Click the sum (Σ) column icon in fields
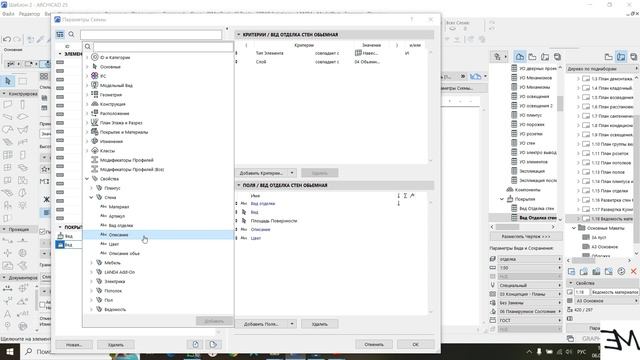 [405, 196]
